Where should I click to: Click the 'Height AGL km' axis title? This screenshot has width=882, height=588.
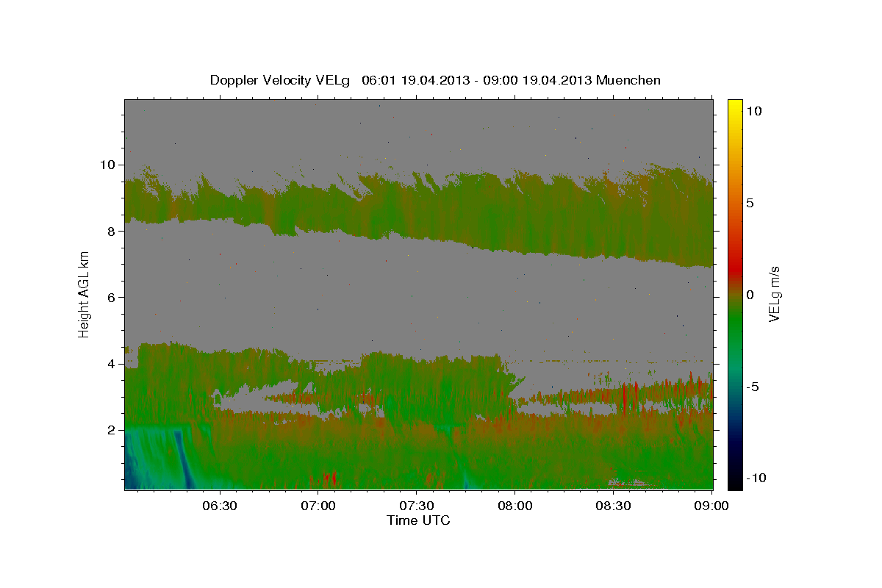[84, 295]
